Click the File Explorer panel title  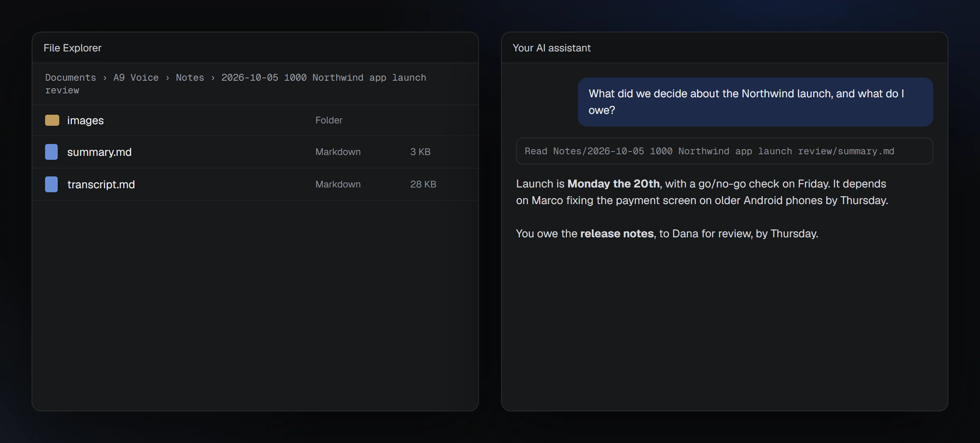(x=72, y=48)
